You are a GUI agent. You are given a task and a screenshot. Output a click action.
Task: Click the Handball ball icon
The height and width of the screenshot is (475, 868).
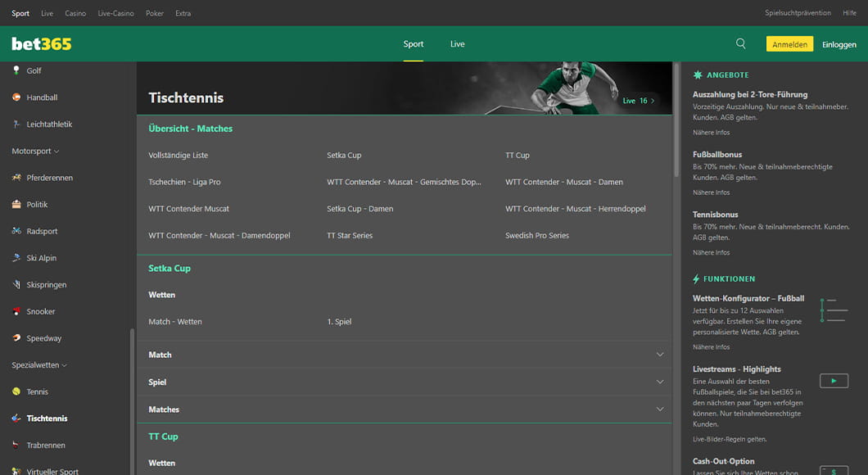pyautogui.click(x=16, y=97)
